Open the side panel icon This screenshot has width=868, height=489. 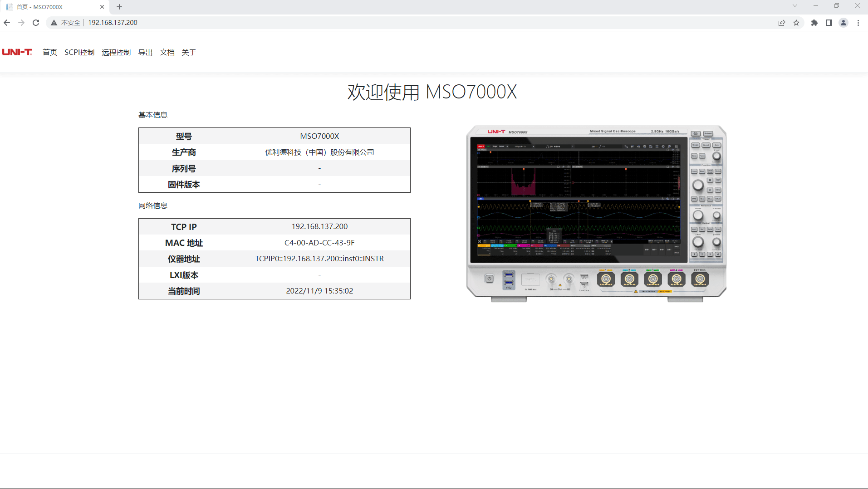pos(829,23)
